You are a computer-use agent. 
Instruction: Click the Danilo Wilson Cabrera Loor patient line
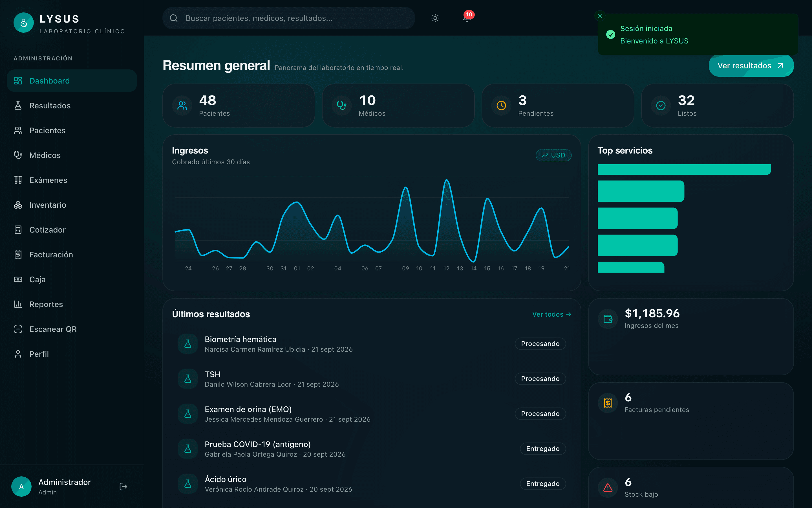click(x=272, y=384)
